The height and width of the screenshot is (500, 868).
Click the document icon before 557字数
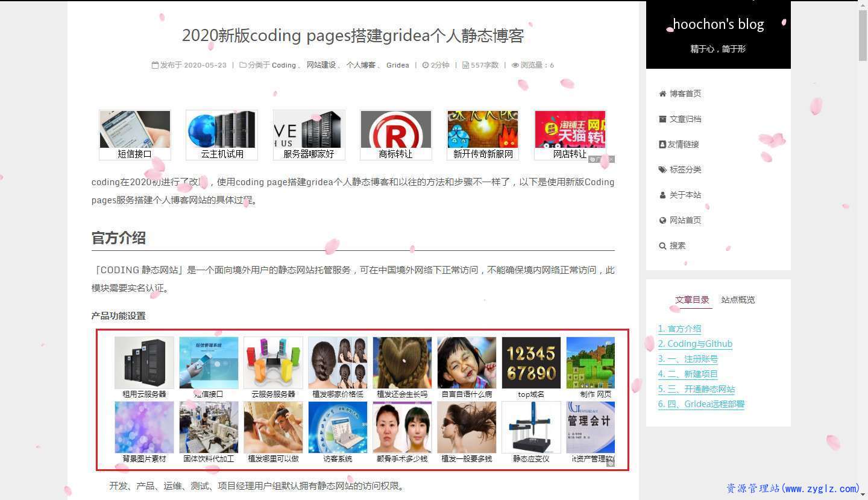pos(465,65)
